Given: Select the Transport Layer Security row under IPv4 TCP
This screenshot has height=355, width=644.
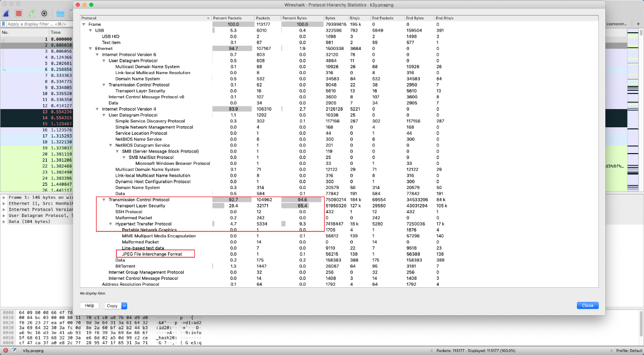Looking at the screenshot, I should 339,206.
